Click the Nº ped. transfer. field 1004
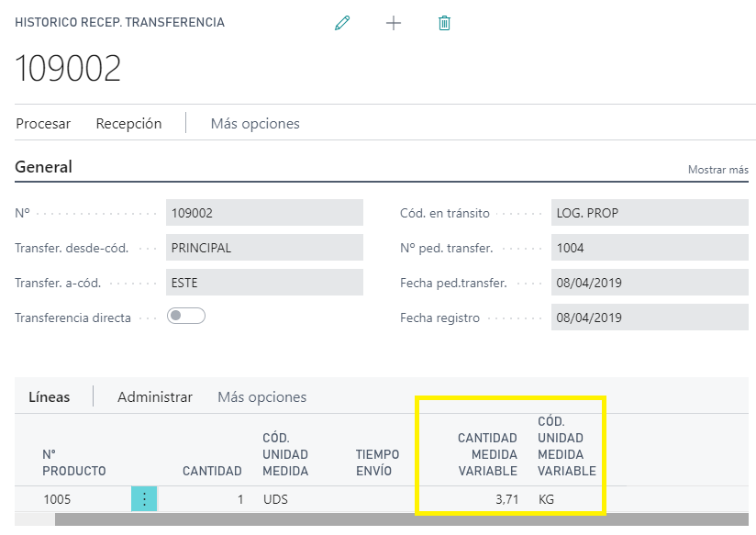 [x=650, y=248]
